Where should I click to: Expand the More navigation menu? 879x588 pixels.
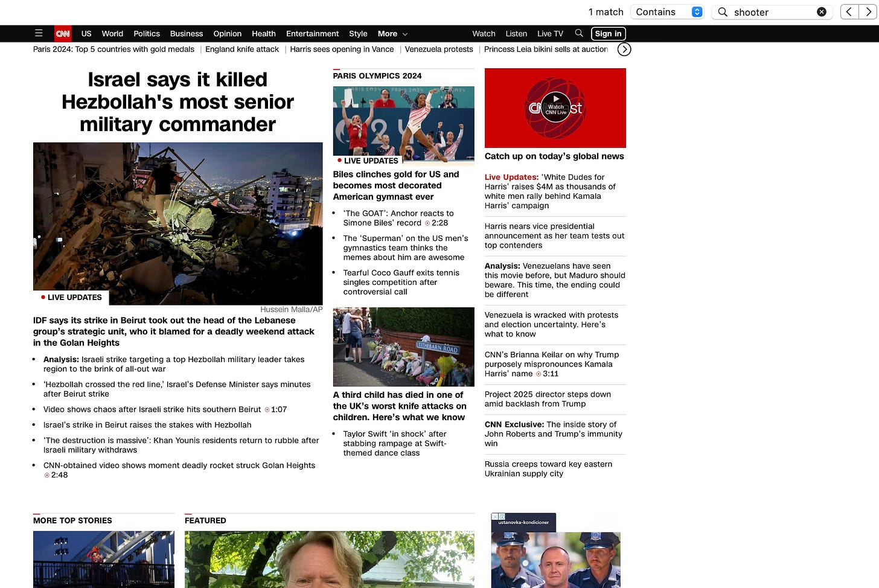click(x=392, y=34)
